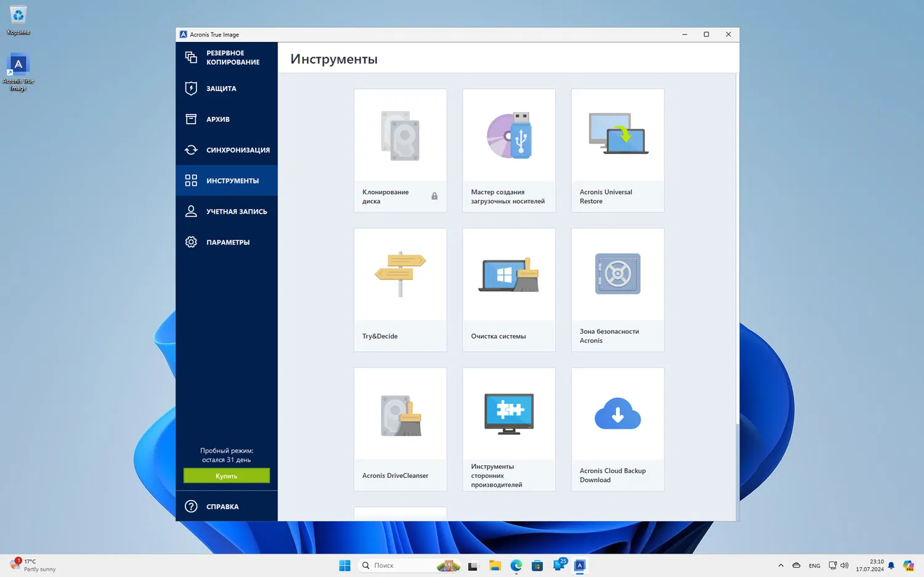Open the clock showing 23:10
Viewport: 924px width, 577px height.
pyautogui.click(x=869, y=565)
